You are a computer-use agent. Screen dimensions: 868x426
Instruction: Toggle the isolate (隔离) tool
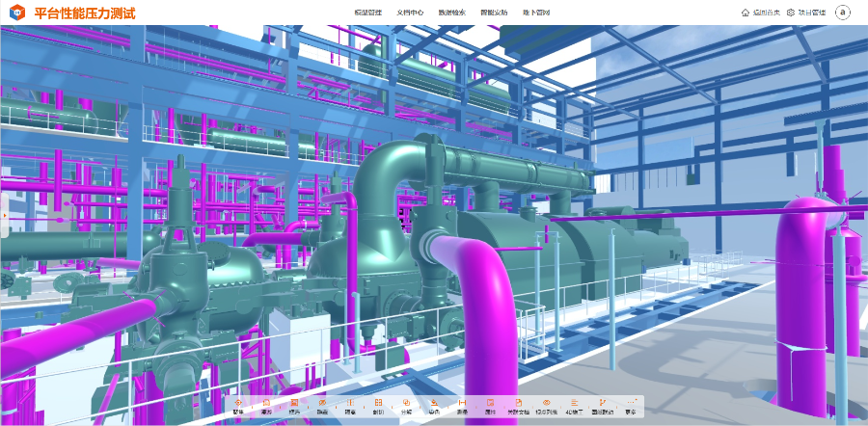tap(350, 405)
